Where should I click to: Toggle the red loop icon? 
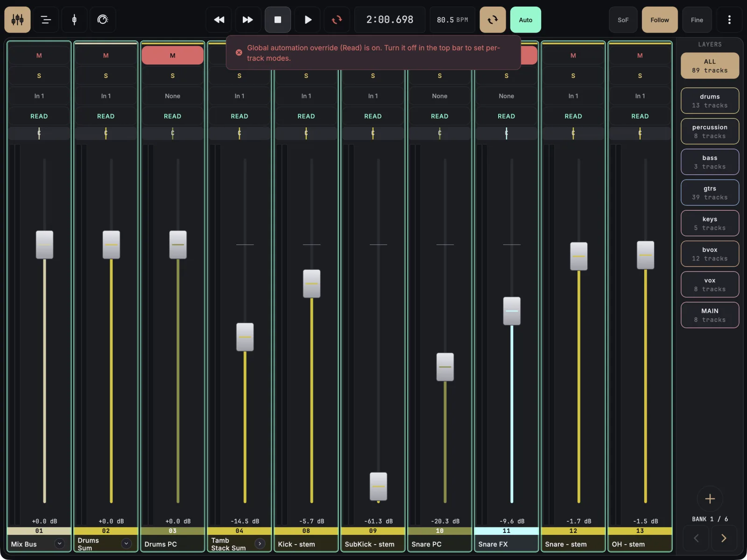click(x=337, y=20)
